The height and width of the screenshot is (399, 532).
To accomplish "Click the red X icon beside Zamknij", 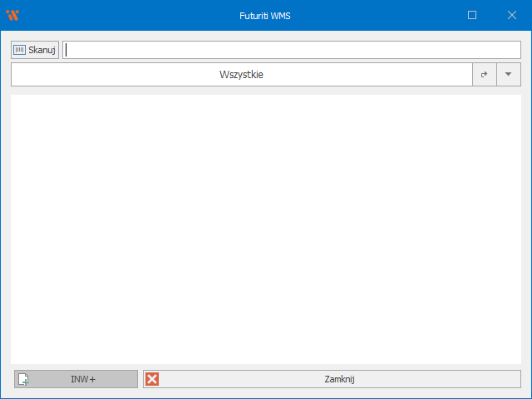I will pyautogui.click(x=152, y=379).
